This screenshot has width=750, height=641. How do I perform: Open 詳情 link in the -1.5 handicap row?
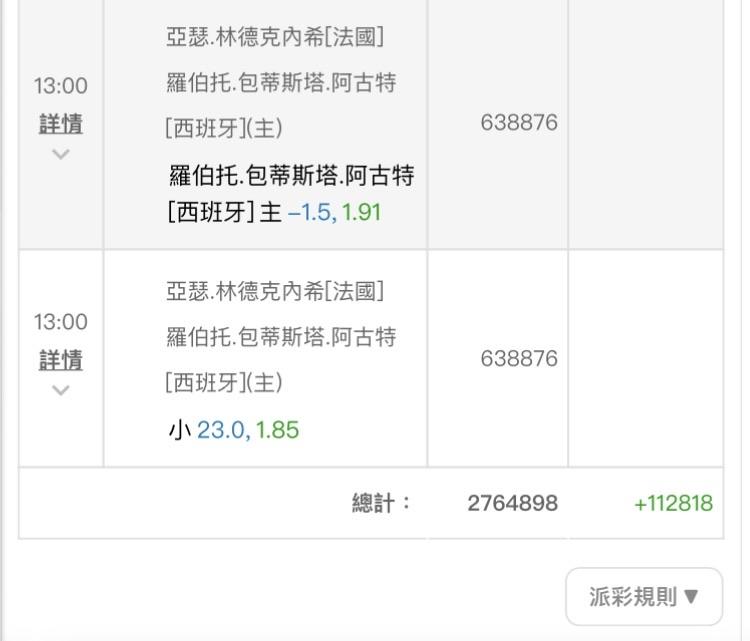(61, 124)
